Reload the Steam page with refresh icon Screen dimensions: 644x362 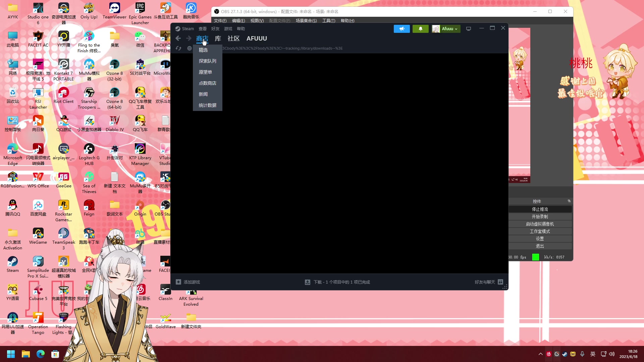coord(178,48)
